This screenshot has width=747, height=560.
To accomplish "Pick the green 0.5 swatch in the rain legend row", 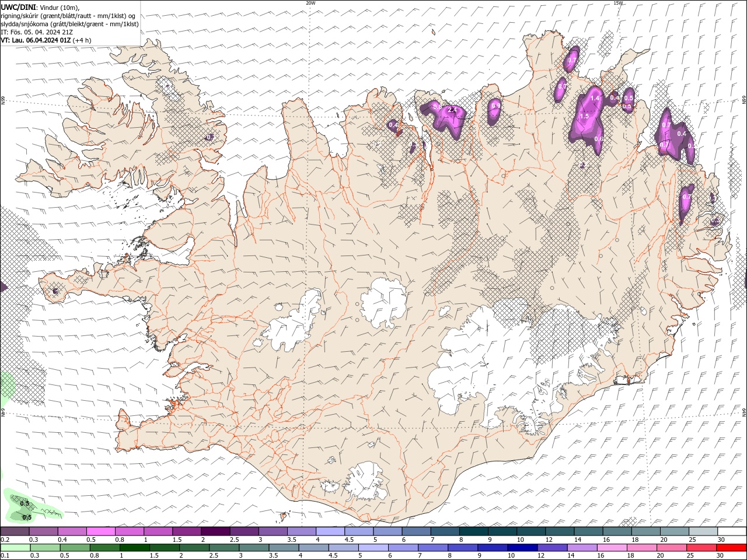I will pyautogui.click(x=75, y=548).
